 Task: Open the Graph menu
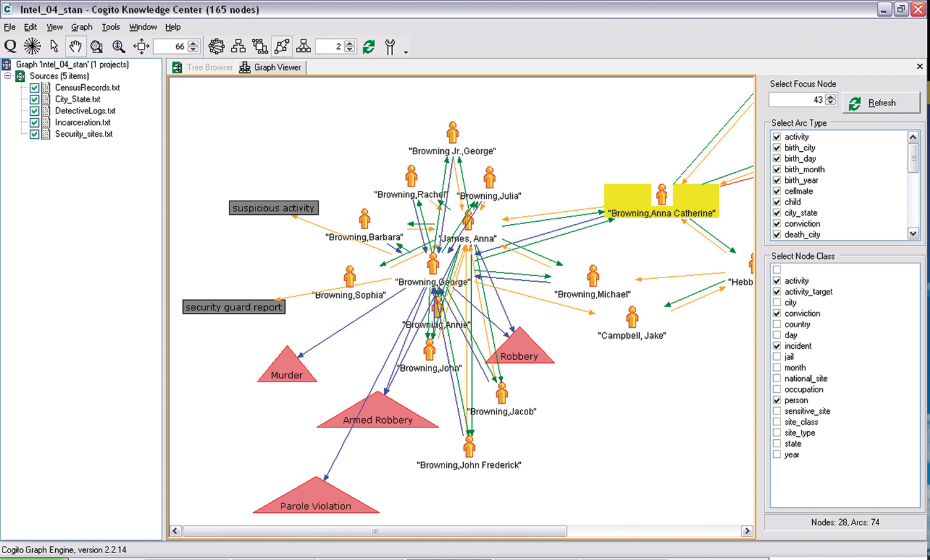[x=81, y=27]
